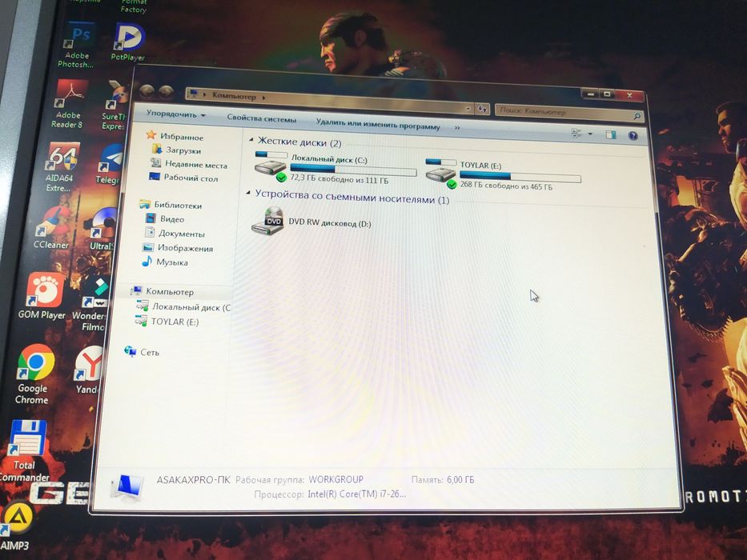
Task: Open GOM Player desktop shortcut
Action: tap(43, 296)
